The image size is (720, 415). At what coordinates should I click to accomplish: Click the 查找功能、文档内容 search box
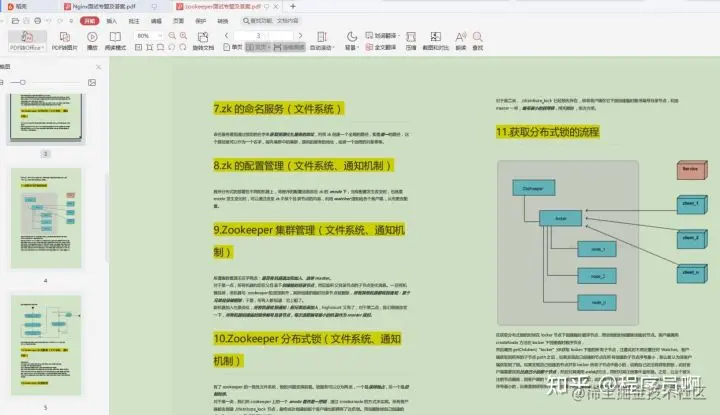point(271,21)
